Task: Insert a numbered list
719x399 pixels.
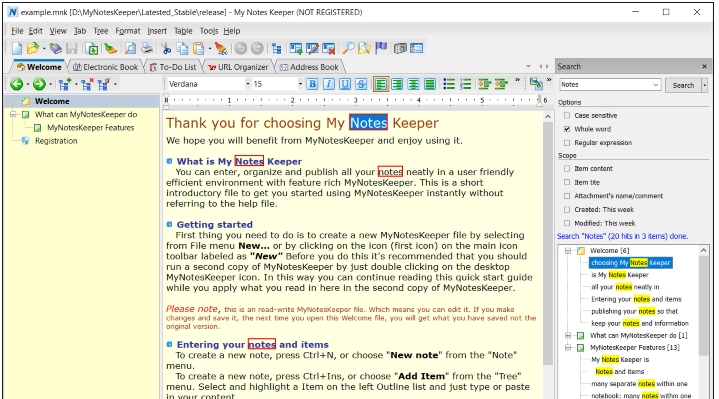Action: (x=465, y=84)
